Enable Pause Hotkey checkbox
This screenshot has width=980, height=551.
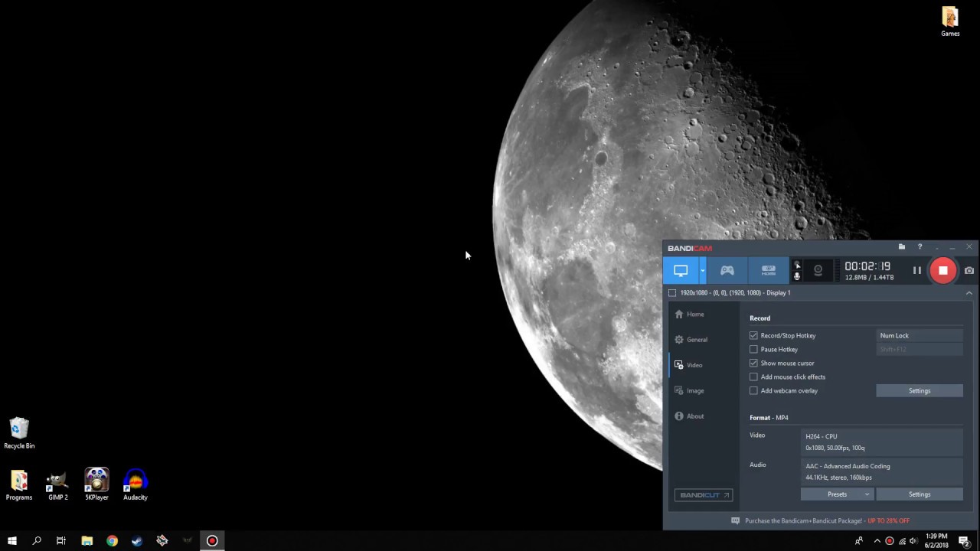click(x=753, y=350)
